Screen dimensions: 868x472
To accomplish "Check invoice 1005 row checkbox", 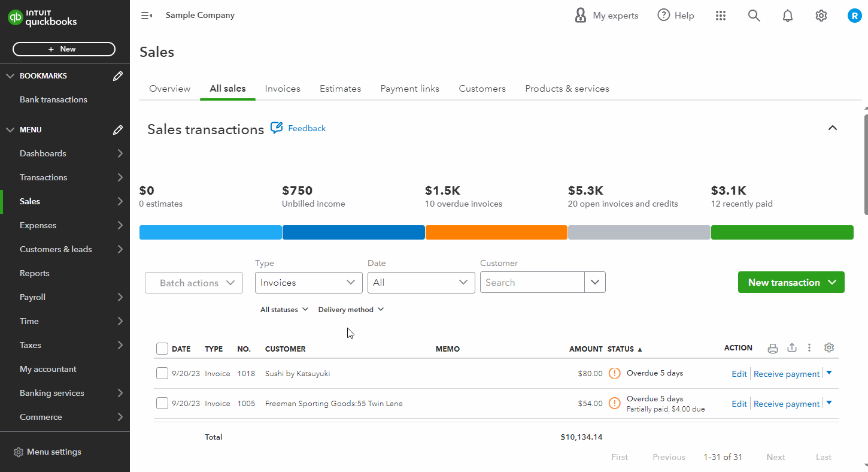I will 162,404.
